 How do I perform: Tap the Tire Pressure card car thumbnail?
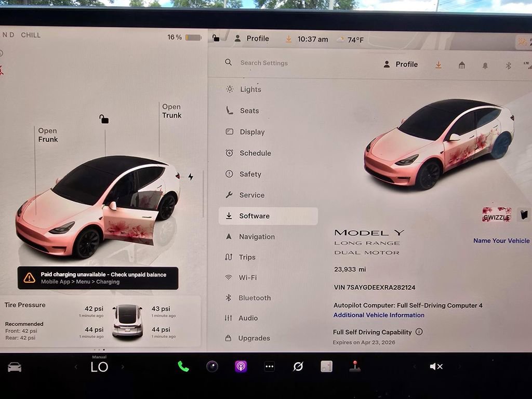coord(127,321)
